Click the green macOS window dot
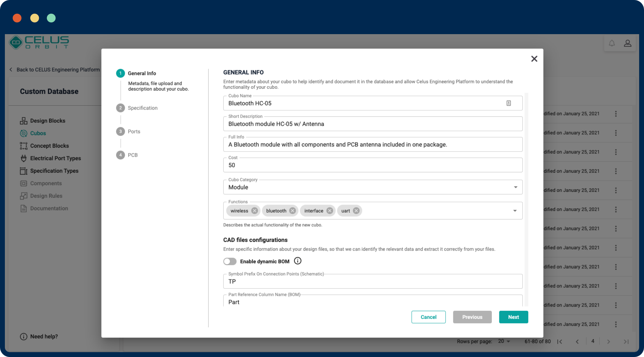 point(51,18)
